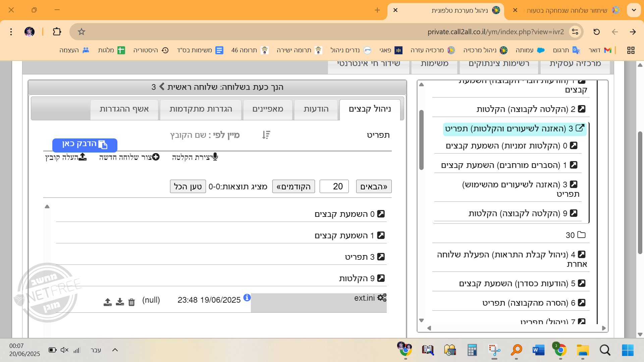644x362 pixels.
Task: Select tree item 4 ניהול קבלת התראות
Action: (512, 259)
